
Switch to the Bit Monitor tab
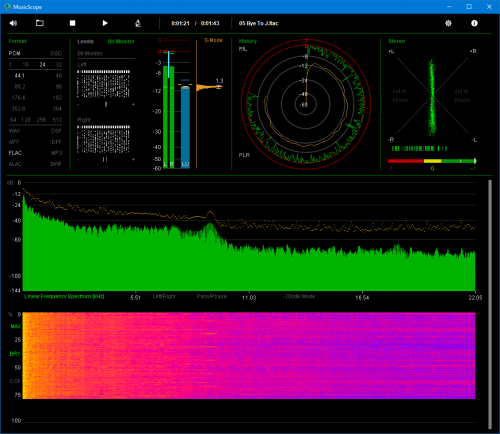pos(121,41)
